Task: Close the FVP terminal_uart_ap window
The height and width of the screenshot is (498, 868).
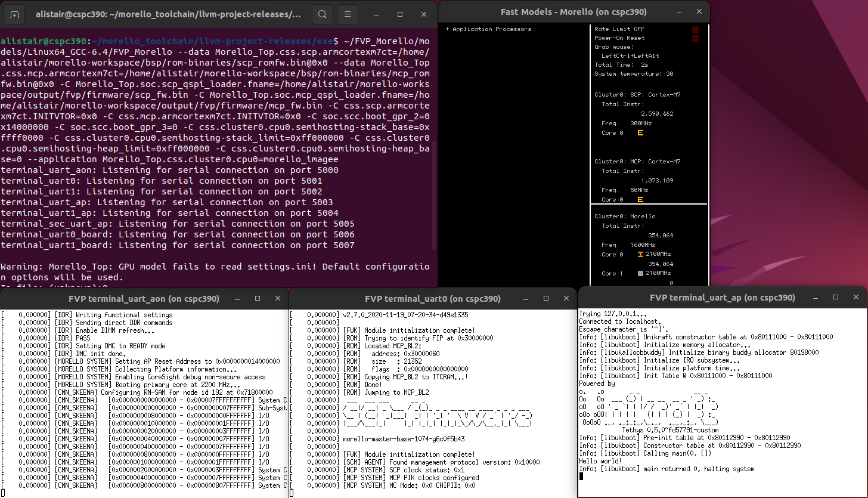Action: point(857,297)
